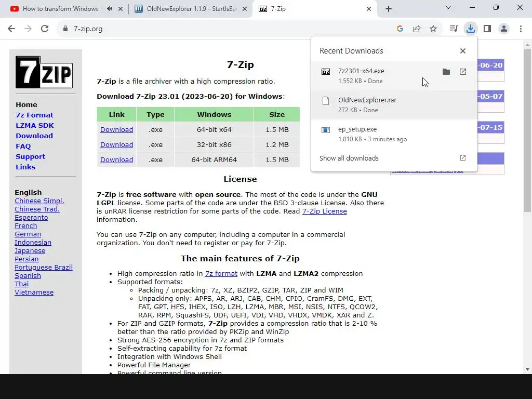This screenshot has height=399, width=532.
Task: Download the 64-bit x64 .exe
Action: [116, 129]
